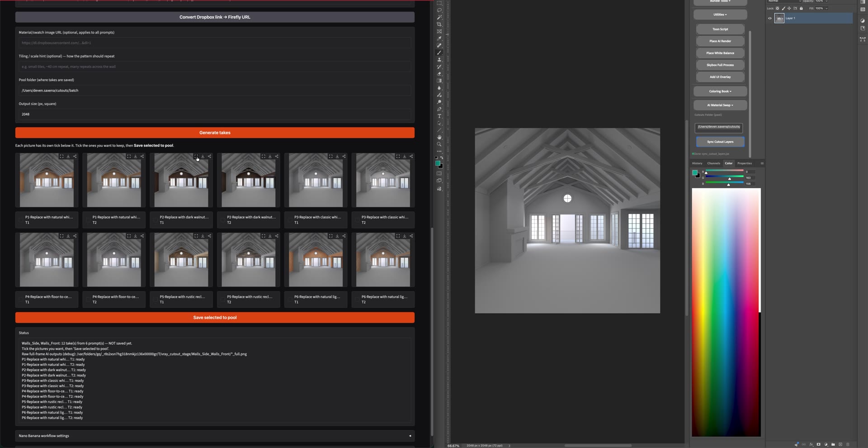
Task: Select the Pen tool
Action: click(x=439, y=109)
